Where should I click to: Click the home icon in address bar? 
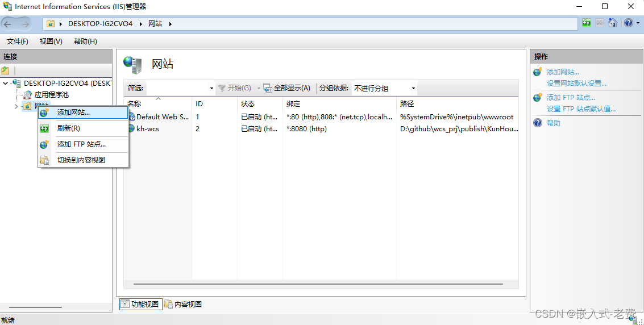(613, 23)
